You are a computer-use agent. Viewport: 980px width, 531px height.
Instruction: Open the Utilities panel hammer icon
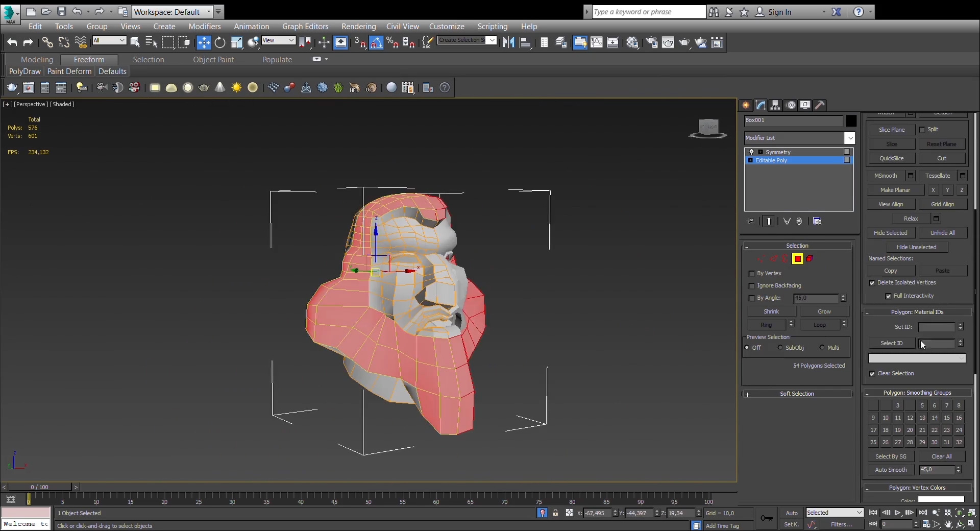(820, 105)
